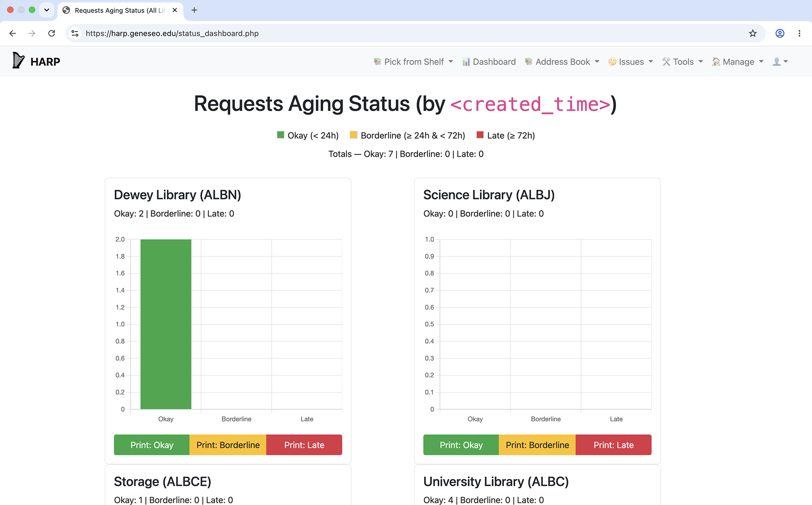The width and height of the screenshot is (812, 505).
Task: Click the created_time code text in title
Action: point(530,104)
